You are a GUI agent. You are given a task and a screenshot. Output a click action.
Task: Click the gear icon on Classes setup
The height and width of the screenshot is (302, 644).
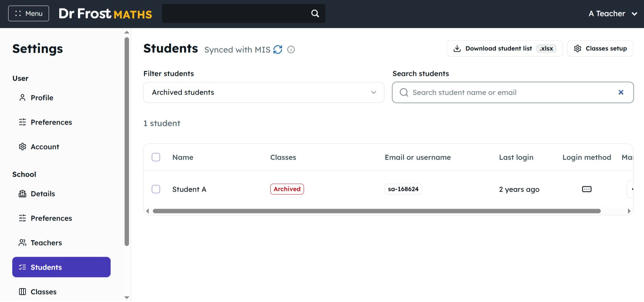[578, 49]
